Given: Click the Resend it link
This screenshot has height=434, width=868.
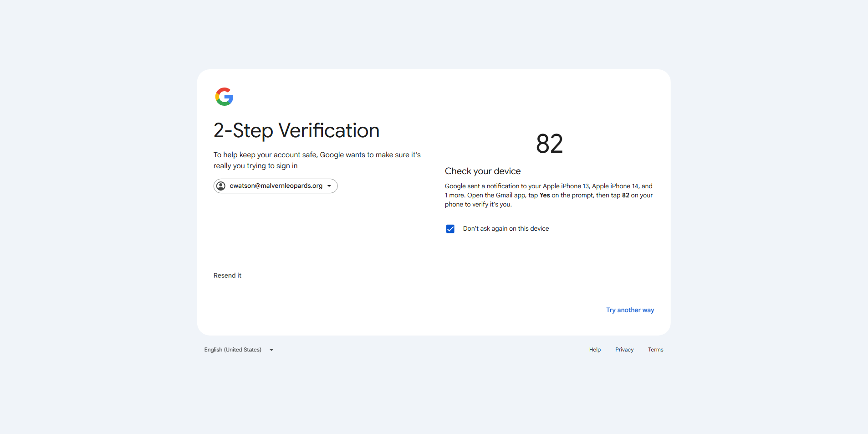Looking at the screenshot, I should pos(227,275).
